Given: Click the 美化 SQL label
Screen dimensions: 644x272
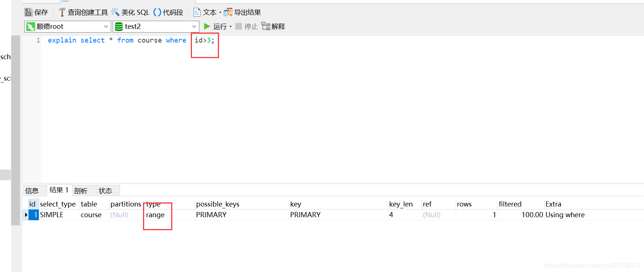Looking at the screenshot, I should [135, 13].
